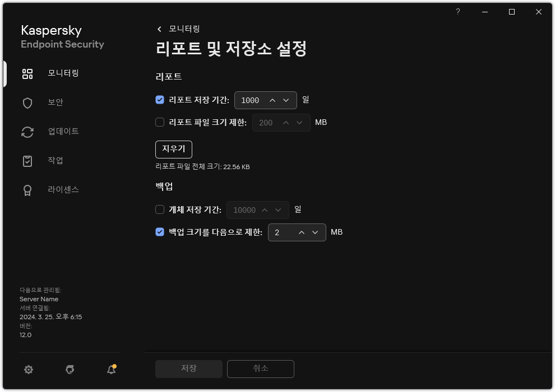Click the help question mark icon
Viewport: 555px width, 392px height.
tap(457, 12)
